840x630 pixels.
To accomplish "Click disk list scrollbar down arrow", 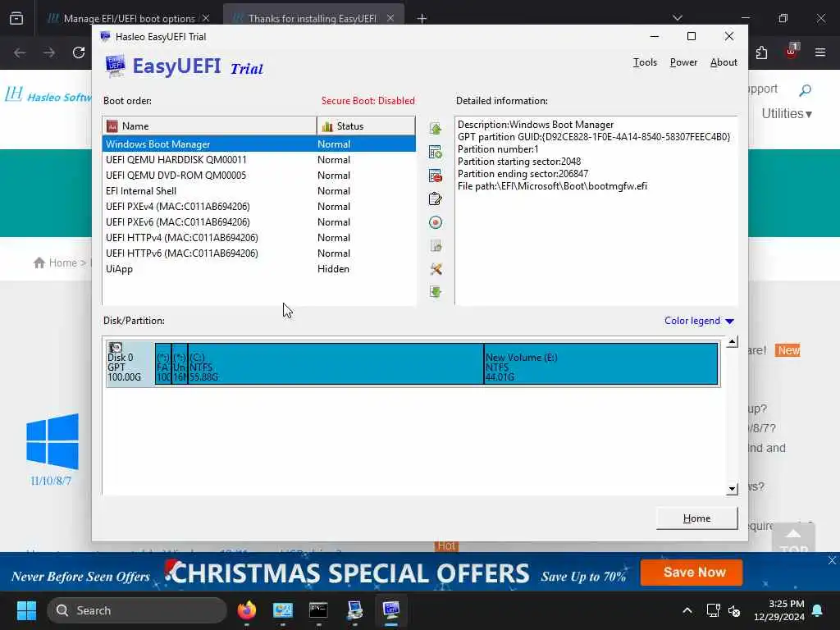I will pos(732,489).
